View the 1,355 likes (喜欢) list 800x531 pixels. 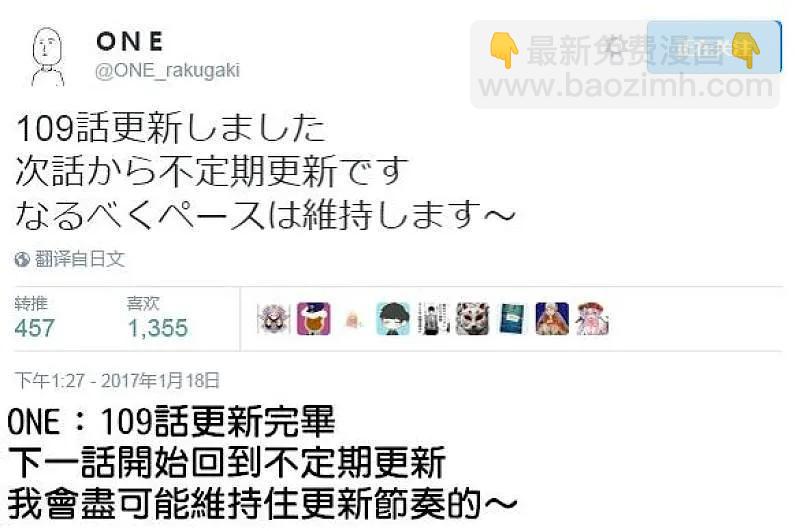[x=158, y=317]
